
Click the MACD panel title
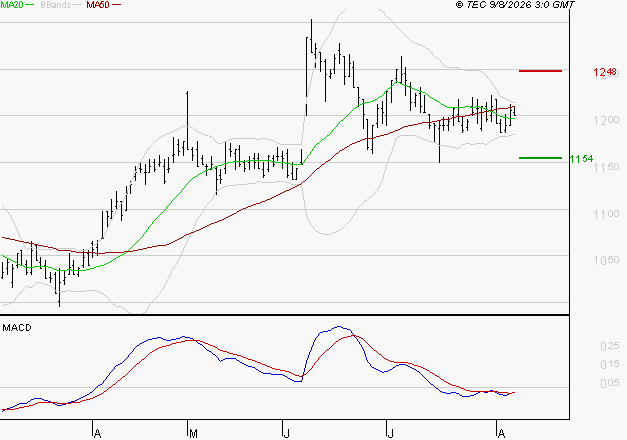tap(17, 328)
